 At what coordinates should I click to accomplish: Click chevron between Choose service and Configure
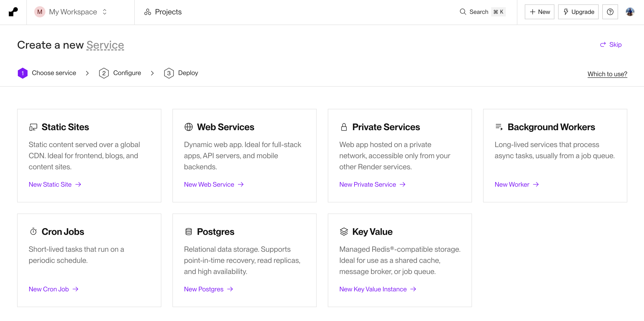pos(87,73)
